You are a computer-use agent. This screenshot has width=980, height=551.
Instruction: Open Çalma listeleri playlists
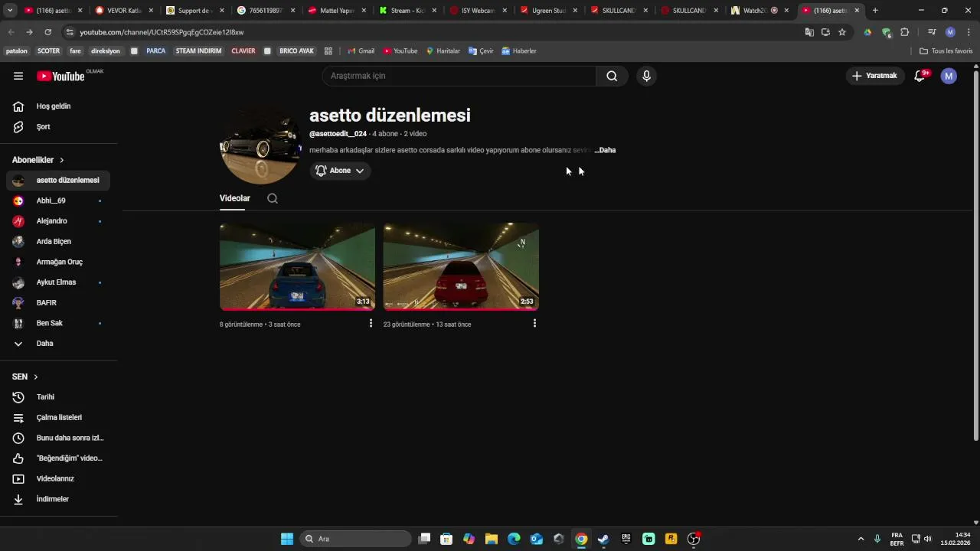point(58,417)
